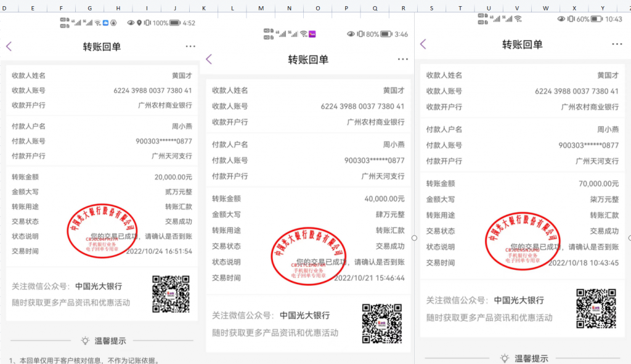This screenshot has height=364, width=631.
Task: Click the battery icon next to 100%
Action: [175, 23]
